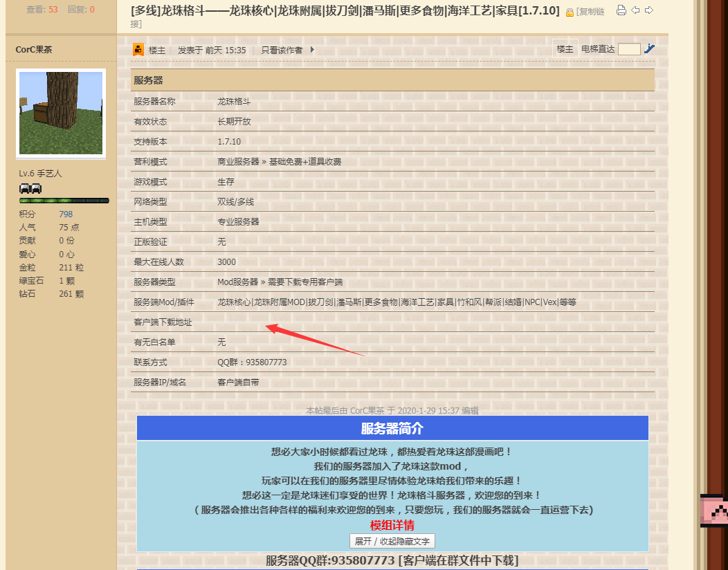The height and width of the screenshot is (570, 728).
Task: Click the post time 发表于 前天 15:35
Action: tap(212, 50)
